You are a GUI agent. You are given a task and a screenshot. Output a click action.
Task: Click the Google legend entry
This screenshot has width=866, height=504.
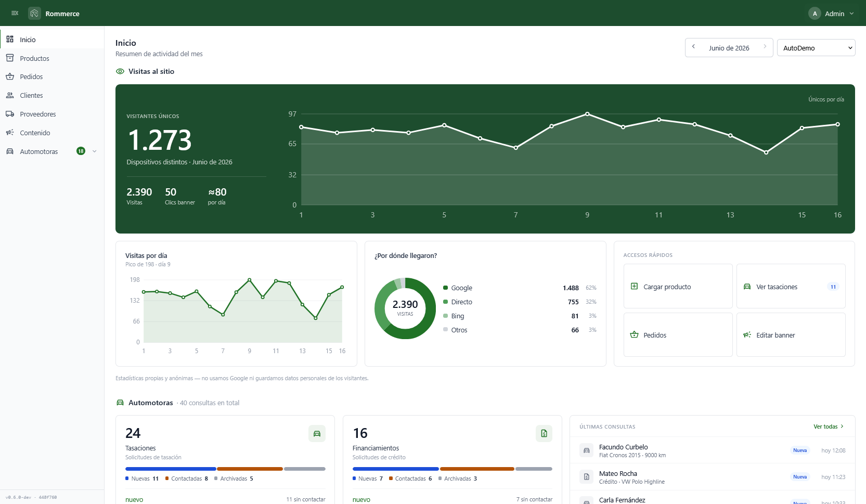pyautogui.click(x=520, y=288)
